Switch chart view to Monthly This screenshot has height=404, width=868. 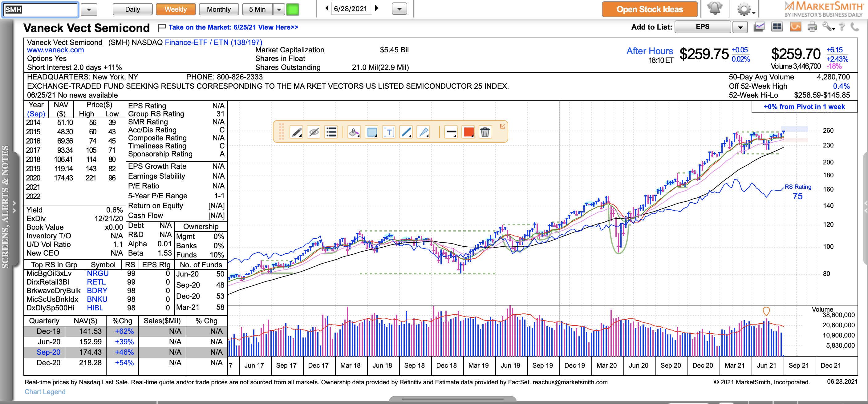pyautogui.click(x=218, y=9)
